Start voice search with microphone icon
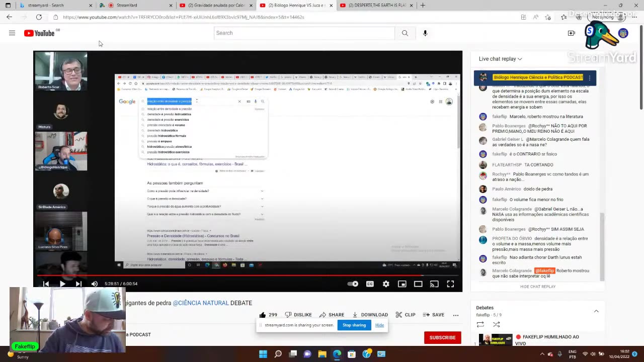The height and width of the screenshot is (362, 644). click(425, 33)
